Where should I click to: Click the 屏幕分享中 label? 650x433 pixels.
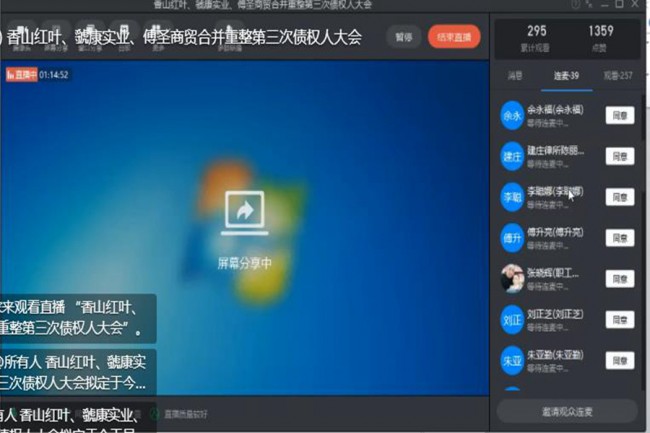[245, 263]
